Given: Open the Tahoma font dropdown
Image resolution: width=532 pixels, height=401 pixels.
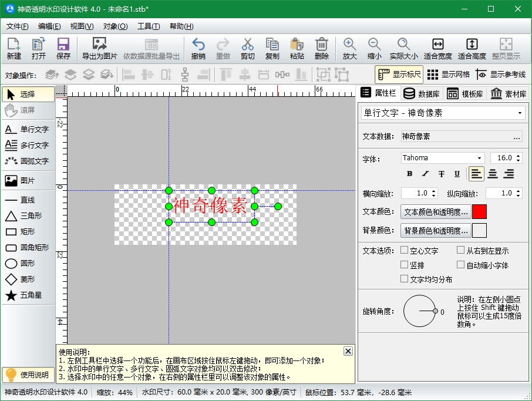Looking at the screenshot, I should [x=480, y=158].
